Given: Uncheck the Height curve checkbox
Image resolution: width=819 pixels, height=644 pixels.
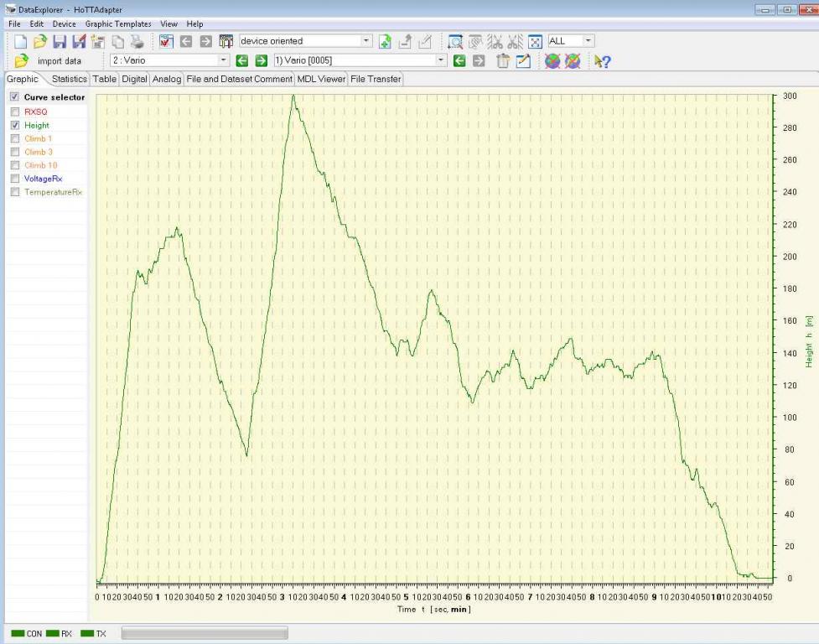Looking at the screenshot, I should point(14,125).
